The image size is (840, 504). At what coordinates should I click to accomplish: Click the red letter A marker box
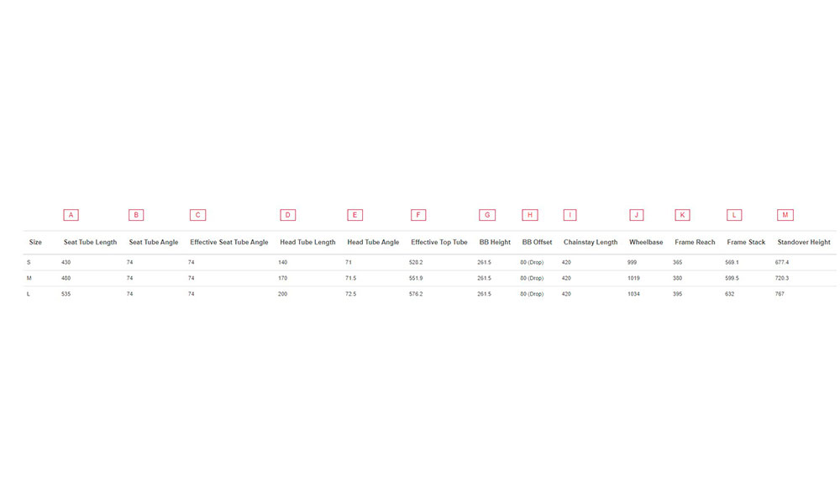click(x=71, y=215)
